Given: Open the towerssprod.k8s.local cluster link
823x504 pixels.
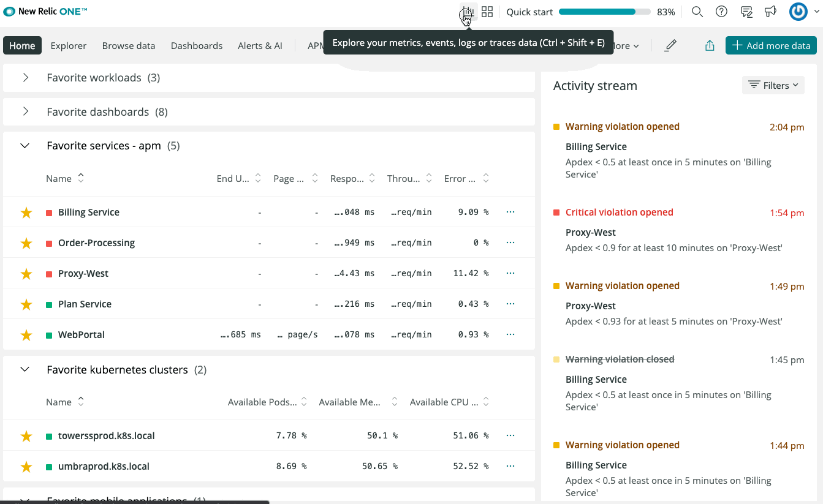Looking at the screenshot, I should pos(107,435).
